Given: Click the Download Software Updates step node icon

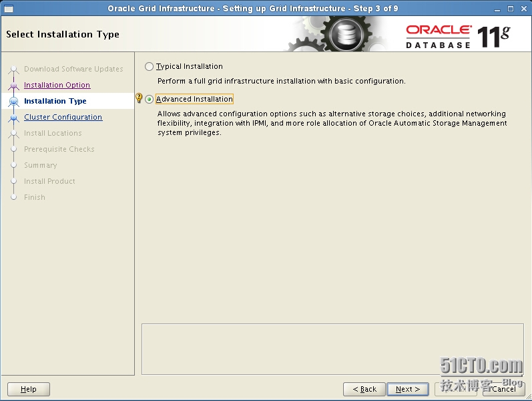Looking at the screenshot, I should point(13,70).
